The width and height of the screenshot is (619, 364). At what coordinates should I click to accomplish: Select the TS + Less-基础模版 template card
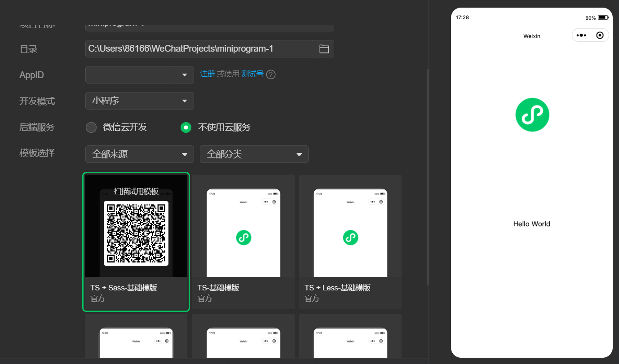click(x=350, y=242)
